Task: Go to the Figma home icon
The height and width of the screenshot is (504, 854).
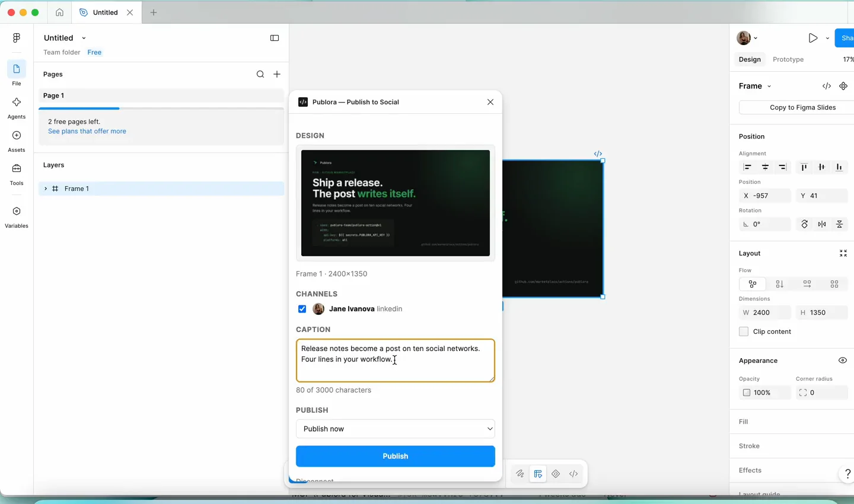Action: click(x=60, y=12)
